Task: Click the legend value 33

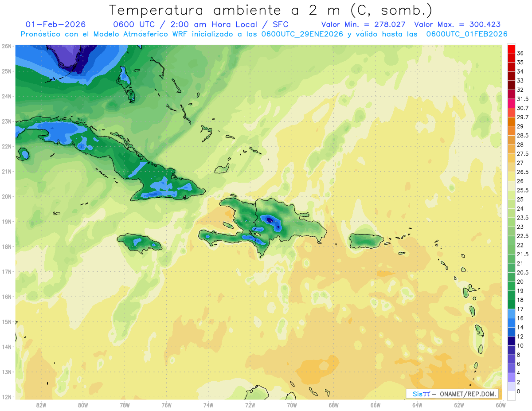Action: 520,81
